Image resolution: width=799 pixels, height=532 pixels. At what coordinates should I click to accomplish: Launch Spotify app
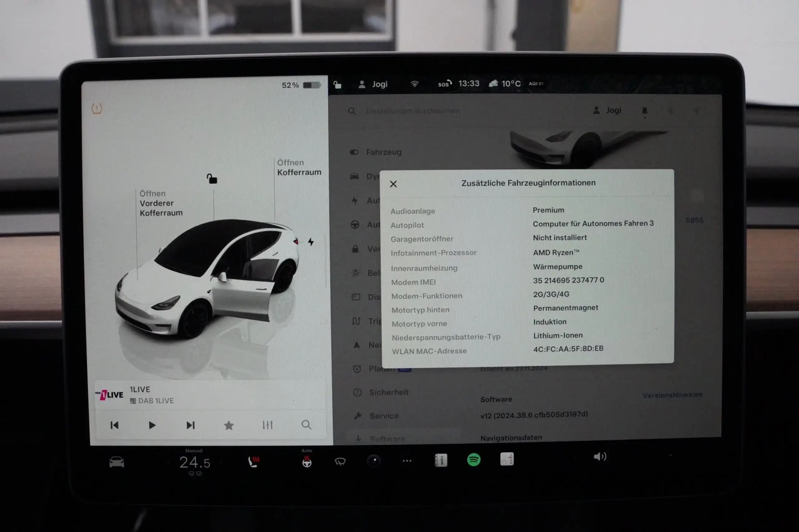tap(474, 460)
